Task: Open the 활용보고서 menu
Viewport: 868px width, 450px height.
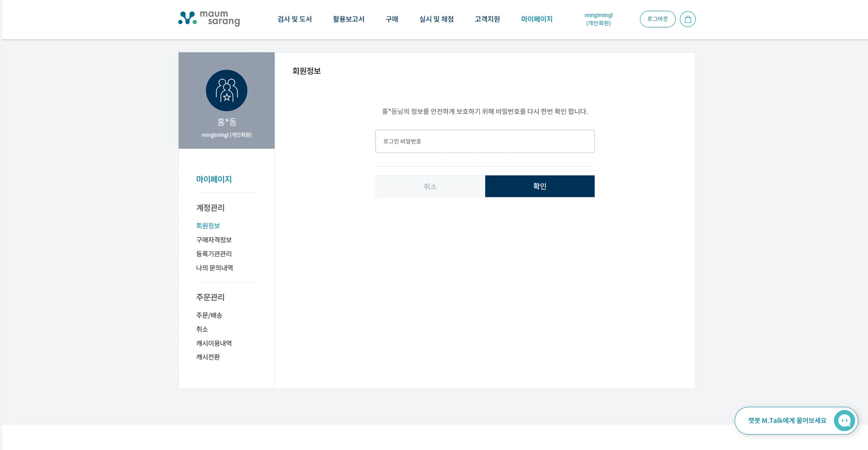Action: 349,19
